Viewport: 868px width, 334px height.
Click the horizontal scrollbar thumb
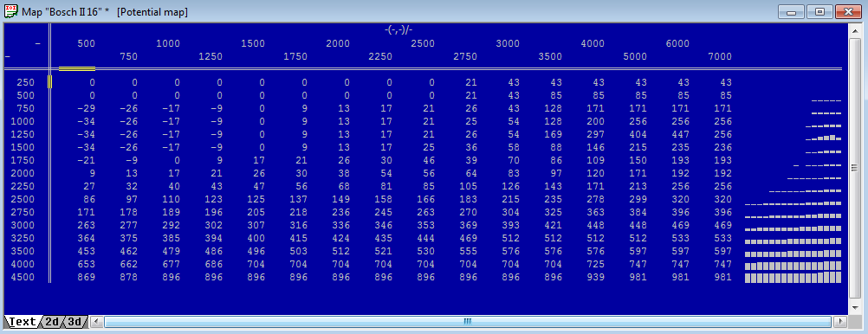[468, 321]
